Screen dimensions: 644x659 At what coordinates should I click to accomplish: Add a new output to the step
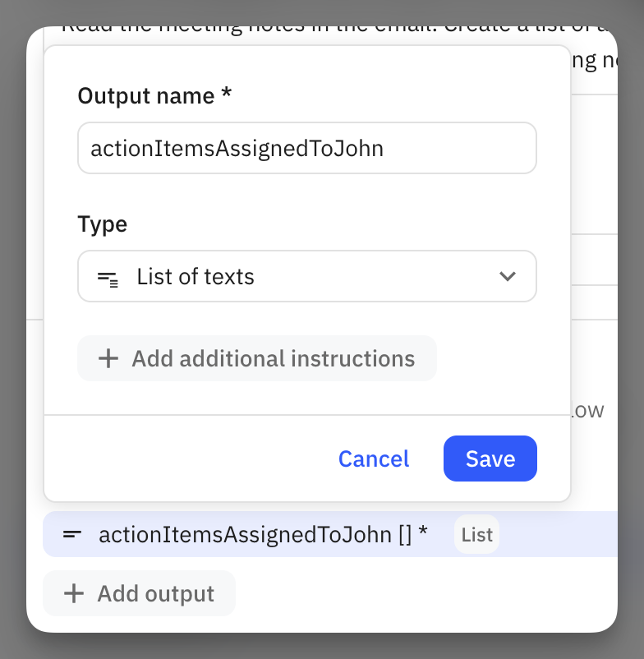[139, 593]
